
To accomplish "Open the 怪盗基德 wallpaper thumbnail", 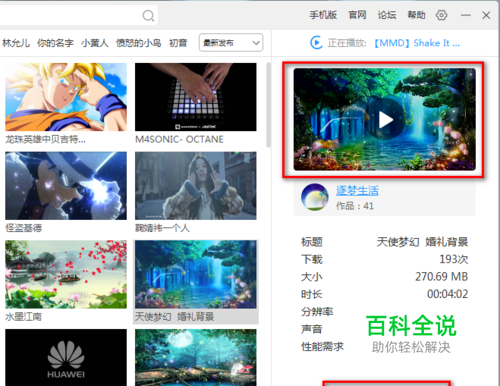I will (x=66, y=186).
